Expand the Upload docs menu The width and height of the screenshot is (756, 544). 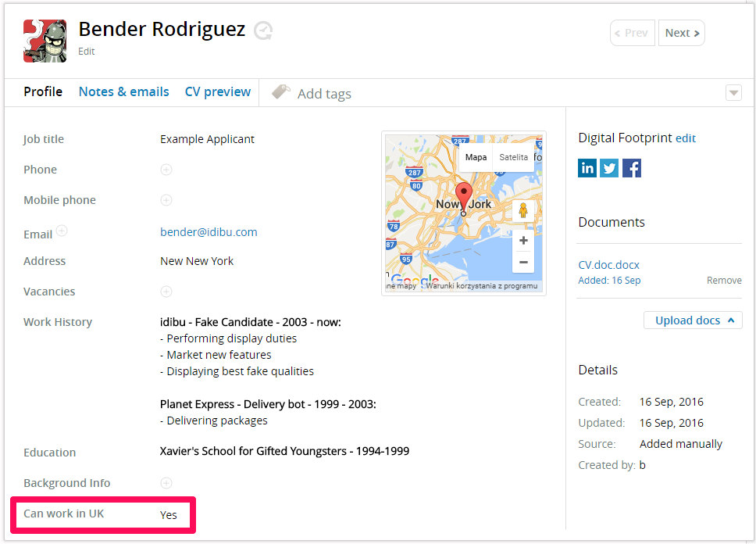(693, 320)
